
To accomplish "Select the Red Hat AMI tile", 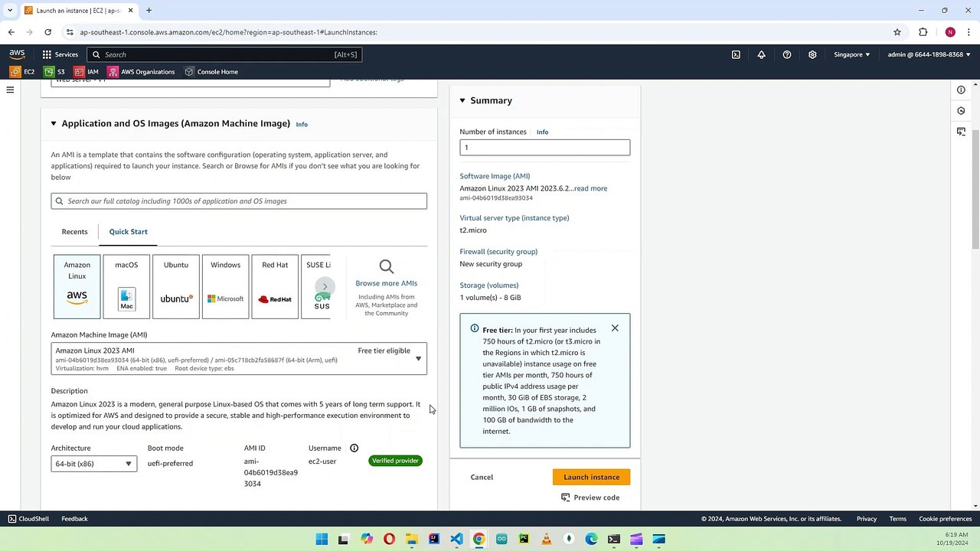I will pos(275,286).
